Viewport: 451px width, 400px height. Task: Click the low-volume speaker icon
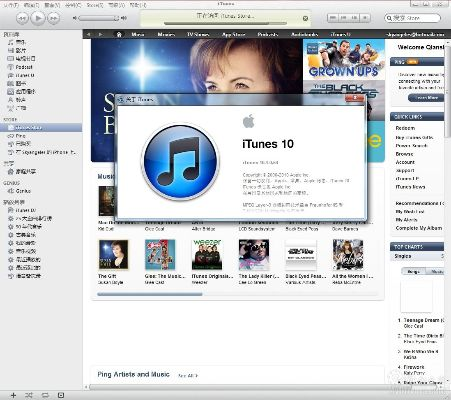pos(75,18)
